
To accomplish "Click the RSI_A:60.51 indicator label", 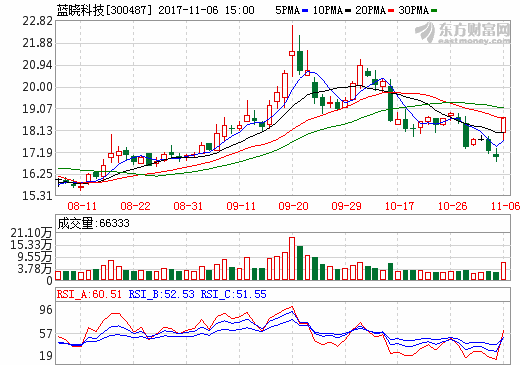I will (x=89, y=294).
